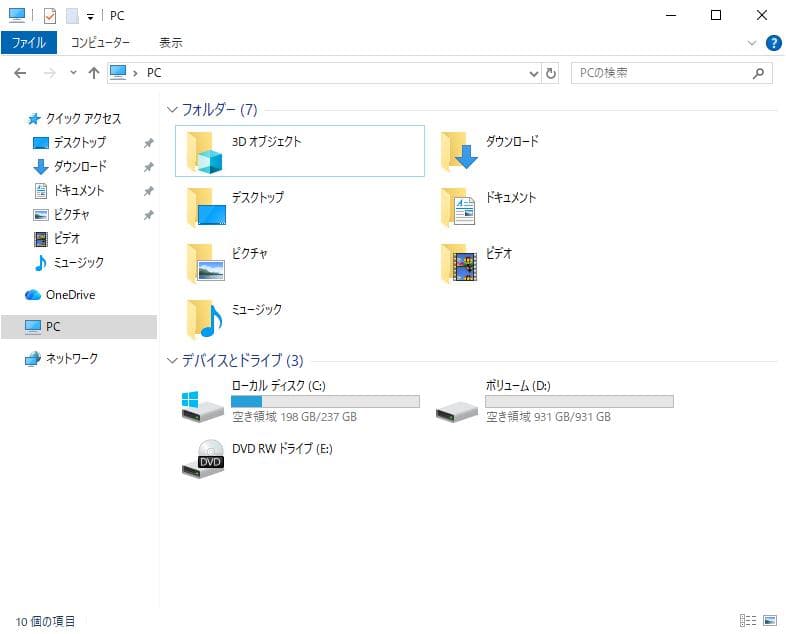Screen dimensions: 786x634
Task: Click the Properties icon in the quick access toolbar
Action: pos(50,16)
